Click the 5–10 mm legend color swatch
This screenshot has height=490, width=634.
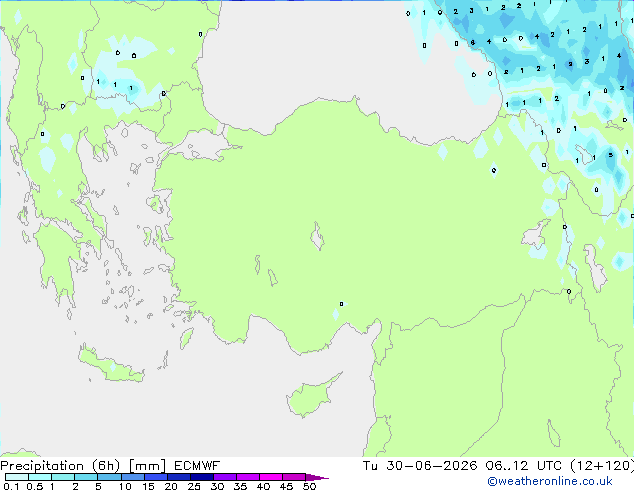tap(109, 477)
